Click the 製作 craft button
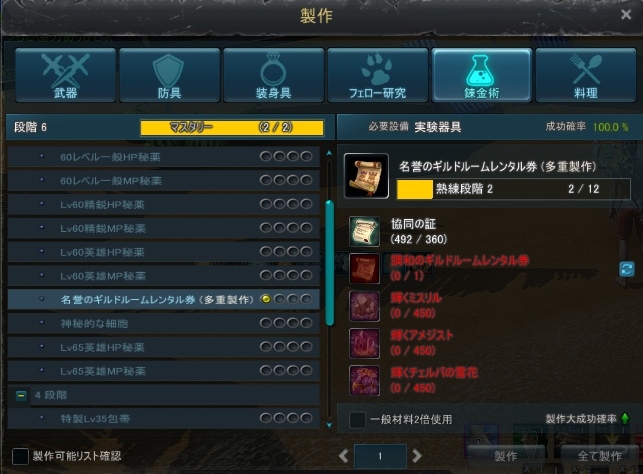The width and height of the screenshot is (643, 474). (506, 456)
